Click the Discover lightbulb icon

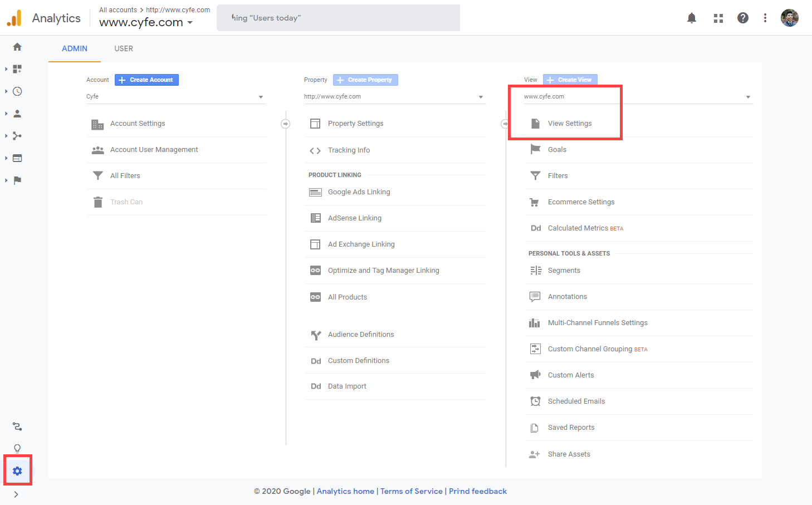click(x=17, y=448)
